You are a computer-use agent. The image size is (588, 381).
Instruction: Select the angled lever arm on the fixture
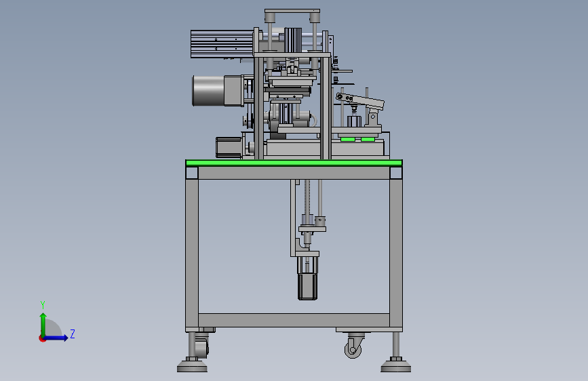click(360, 100)
